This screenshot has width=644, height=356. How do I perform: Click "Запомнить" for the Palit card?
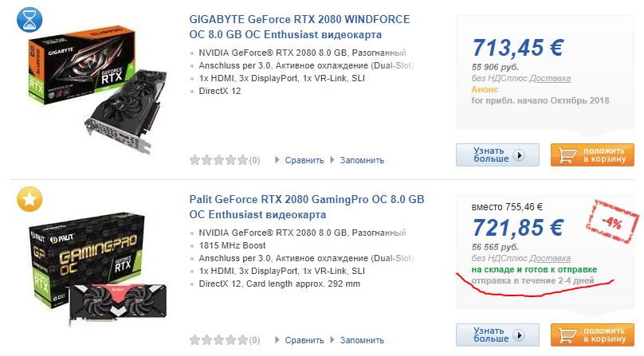[362, 341]
